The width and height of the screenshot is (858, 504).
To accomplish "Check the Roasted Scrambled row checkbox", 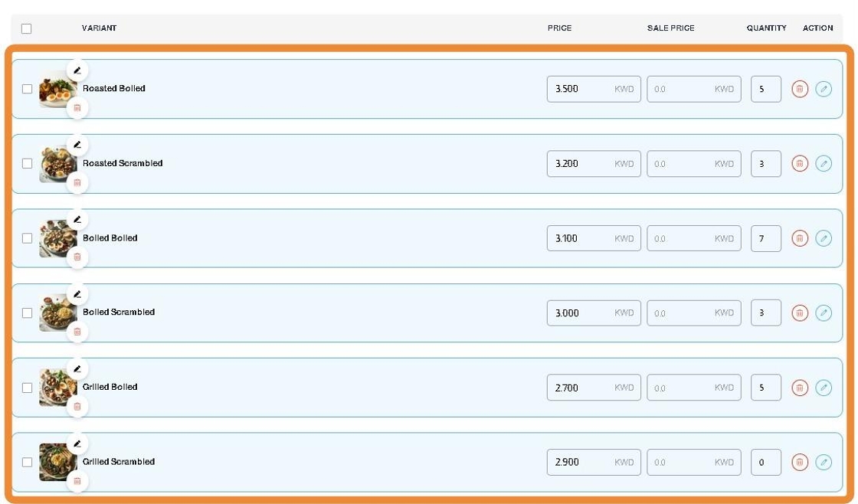I will point(27,164).
